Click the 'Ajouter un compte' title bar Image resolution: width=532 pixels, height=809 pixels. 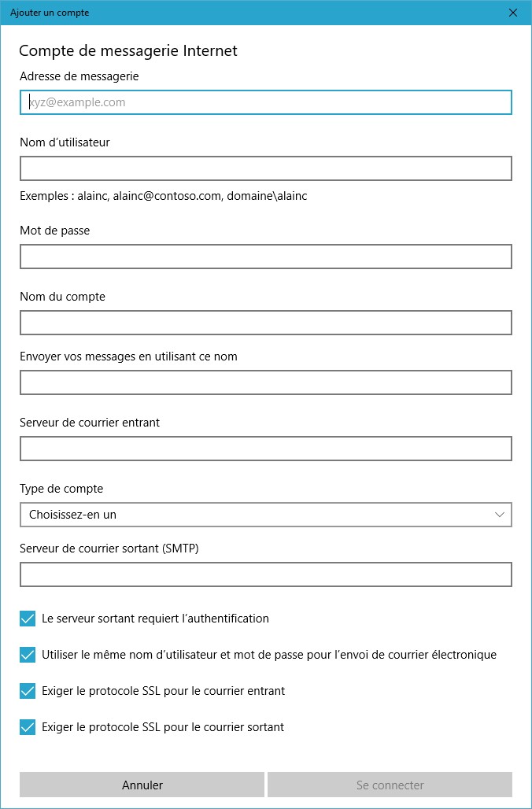(236, 13)
